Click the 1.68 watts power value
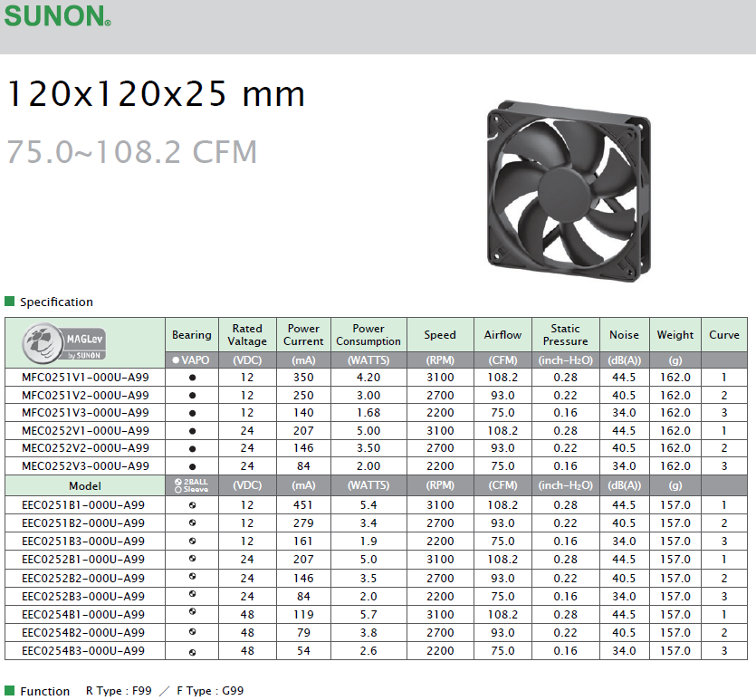This screenshot has width=756, height=700. click(368, 413)
